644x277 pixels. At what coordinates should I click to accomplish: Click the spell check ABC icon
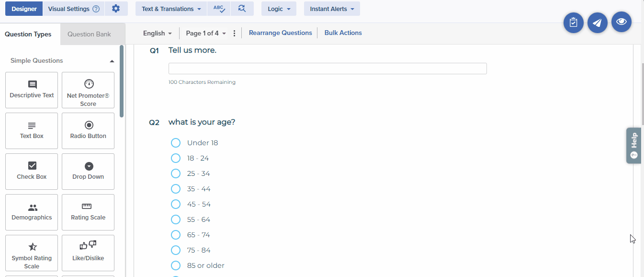[x=219, y=9]
